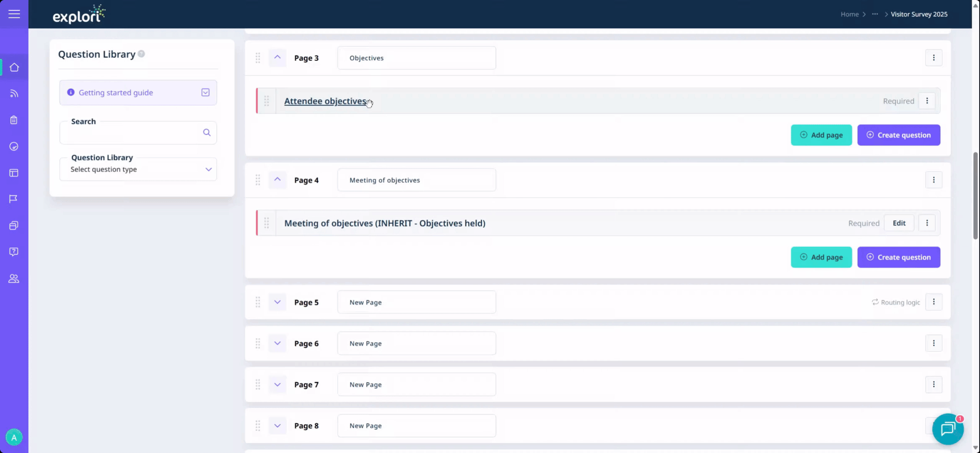Open the feed icon in sidebar

point(14,94)
